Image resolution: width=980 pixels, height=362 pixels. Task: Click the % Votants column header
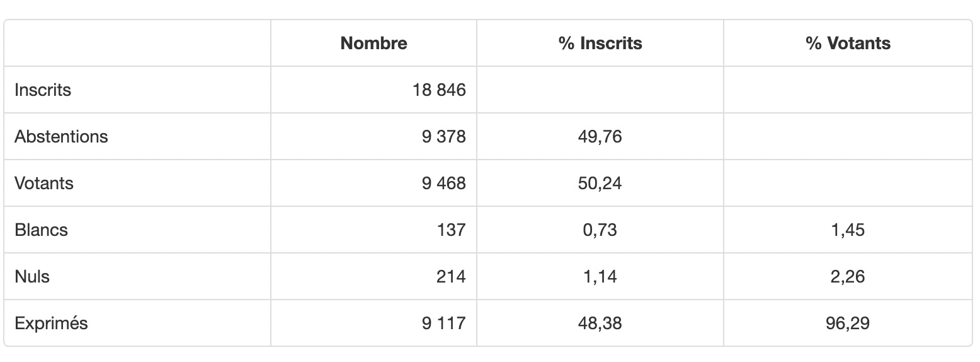(848, 44)
